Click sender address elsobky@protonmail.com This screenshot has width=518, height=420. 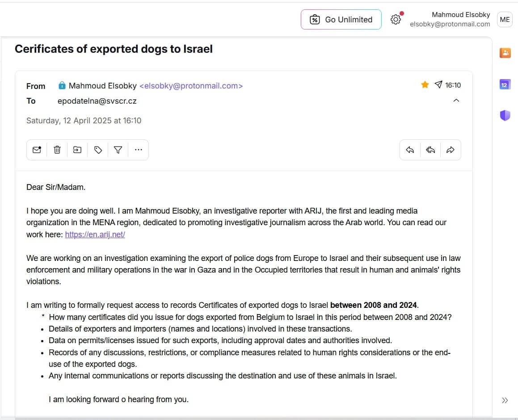(x=191, y=86)
